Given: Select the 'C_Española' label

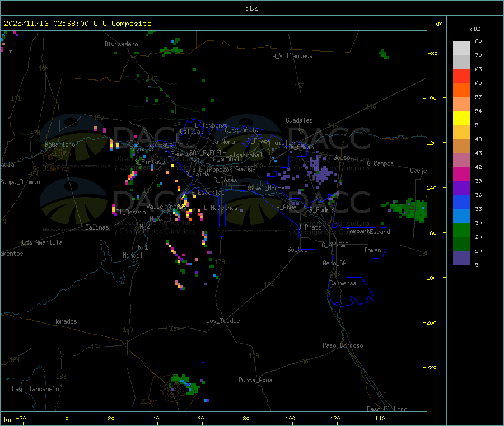Looking at the screenshot, I should click(241, 130).
